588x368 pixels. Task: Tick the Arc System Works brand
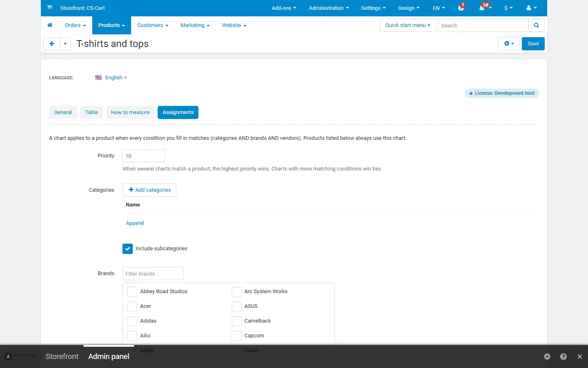[x=236, y=292]
